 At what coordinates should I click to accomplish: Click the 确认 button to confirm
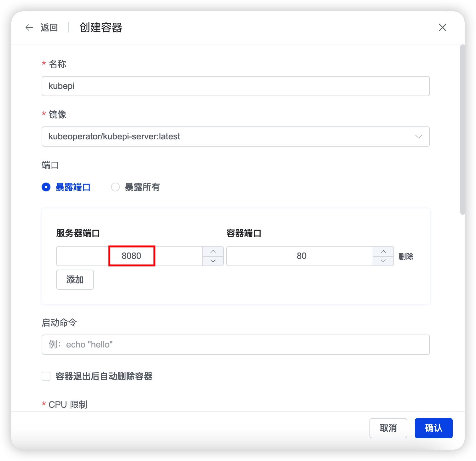click(434, 428)
